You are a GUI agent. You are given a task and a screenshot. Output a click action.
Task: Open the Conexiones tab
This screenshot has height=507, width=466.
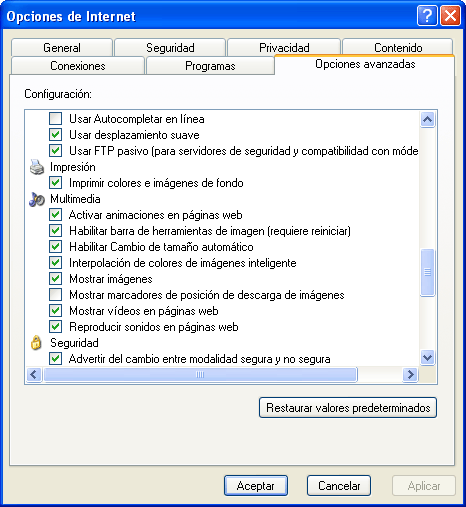[78, 66]
